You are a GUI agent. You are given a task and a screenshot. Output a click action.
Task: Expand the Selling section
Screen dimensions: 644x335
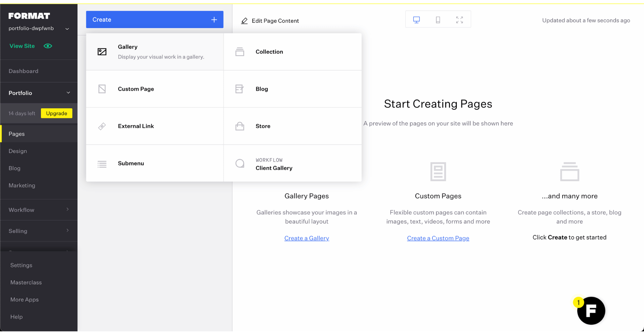(x=39, y=231)
